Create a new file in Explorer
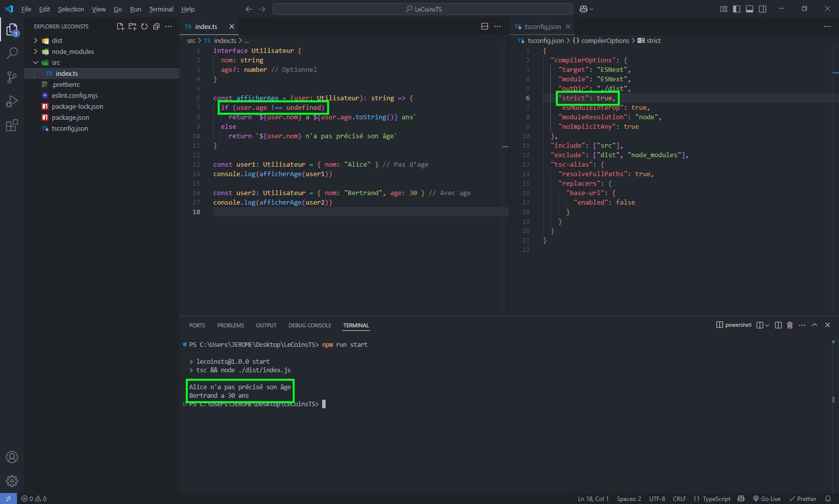This screenshot has height=504, width=839. pyautogui.click(x=120, y=26)
